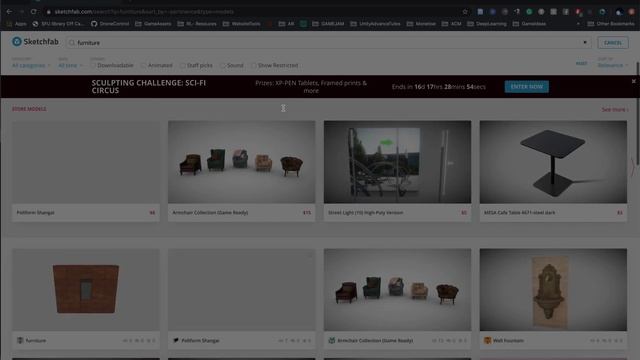Click the browser back arrow
This screenshot has height=360, width=640.
9,12
